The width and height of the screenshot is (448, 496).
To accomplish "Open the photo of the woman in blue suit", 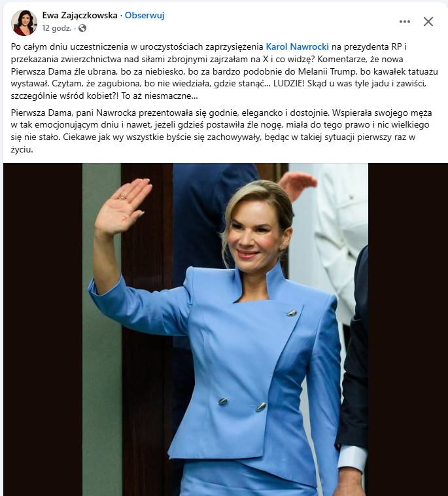I will (x=225, y=329).
